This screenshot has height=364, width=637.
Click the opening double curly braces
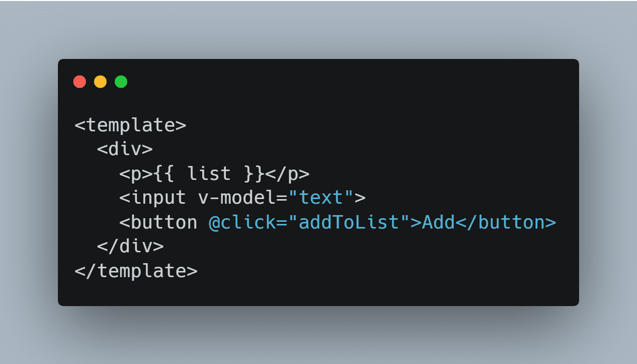pos(164,174)
